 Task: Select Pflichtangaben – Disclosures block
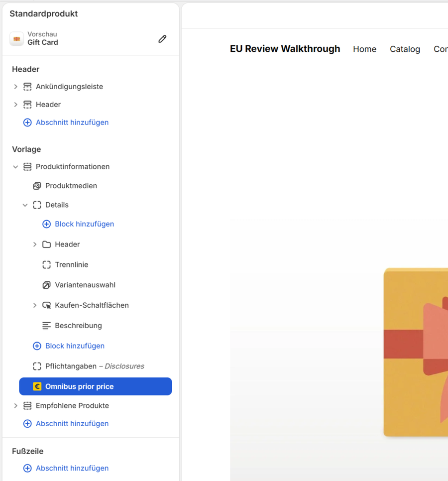click(x=96, y=366)
